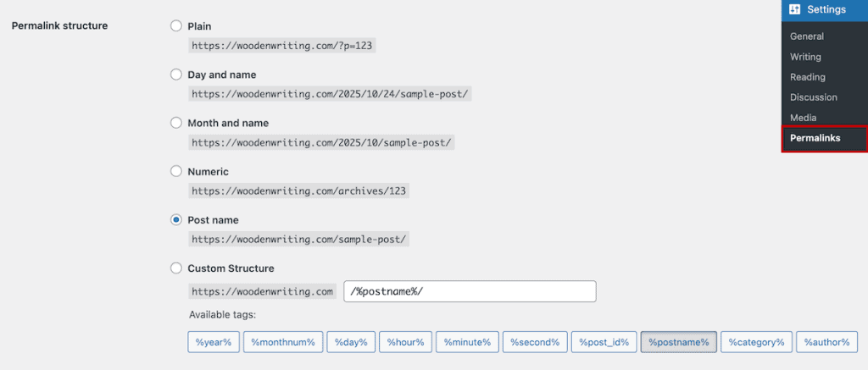Open the Settings menu header
This screenshot has width=868, height=370.
825,10
